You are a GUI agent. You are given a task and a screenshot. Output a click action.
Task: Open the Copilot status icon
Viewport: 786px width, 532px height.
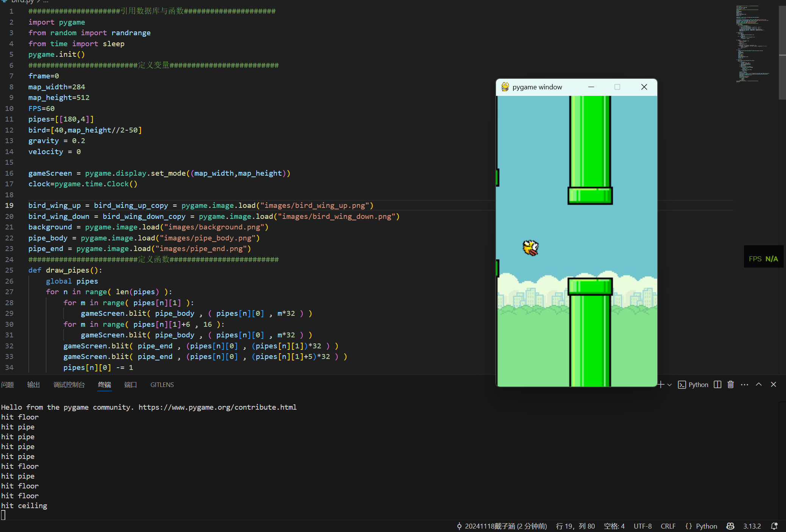point(730,526)
